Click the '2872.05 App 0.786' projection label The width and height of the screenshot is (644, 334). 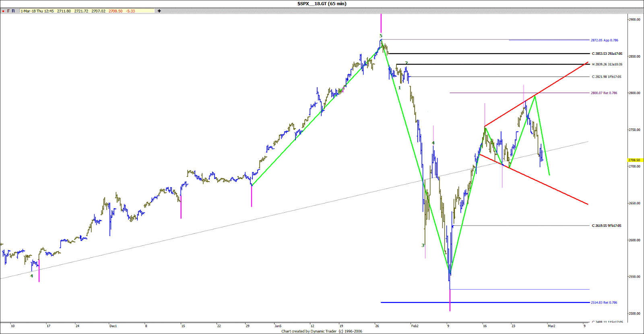pyautogui.click(x=605, y=40)
